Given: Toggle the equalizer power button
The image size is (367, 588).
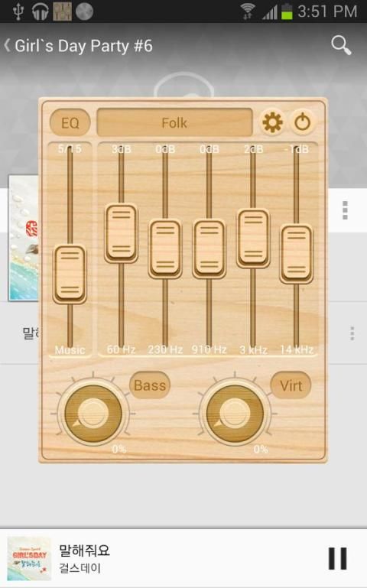Looking at the screenshot, I should coord(303,122).
